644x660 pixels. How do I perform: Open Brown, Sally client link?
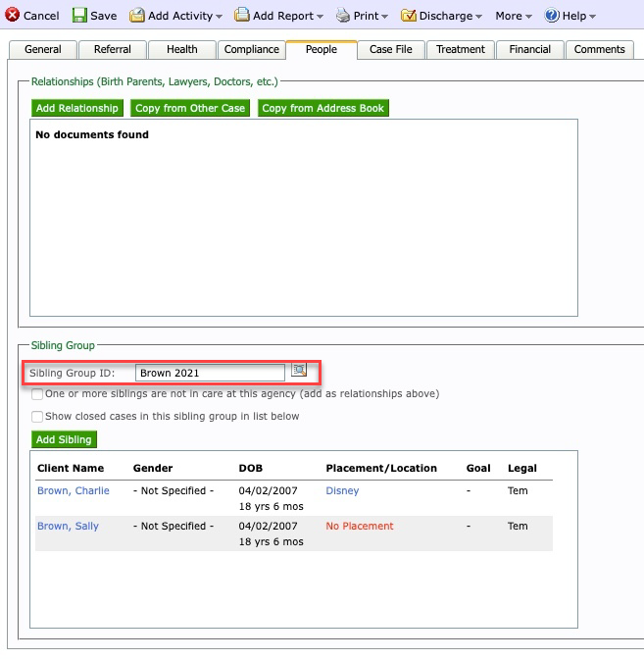pos(68,527)
